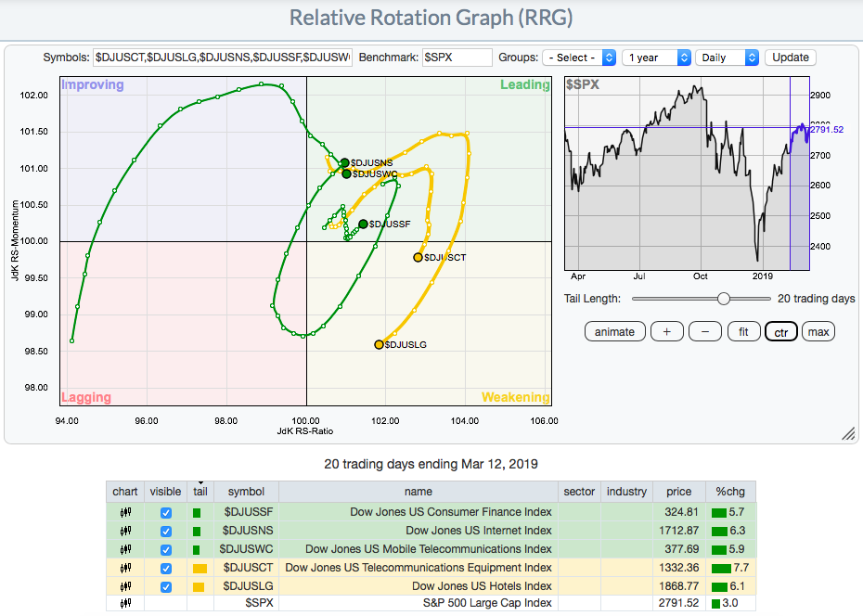Open chart icon for $DJUSCT row
The image size is (863, 616).
(x=124, y=568)
